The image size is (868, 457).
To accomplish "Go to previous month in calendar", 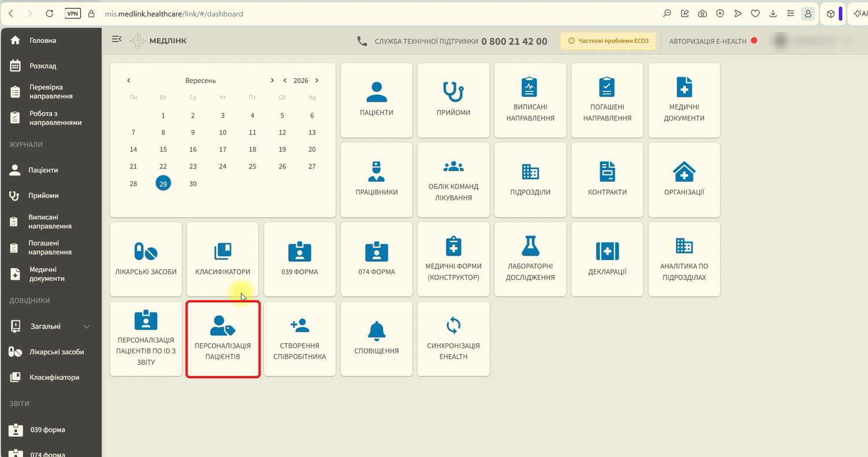I will pos(128,81).
